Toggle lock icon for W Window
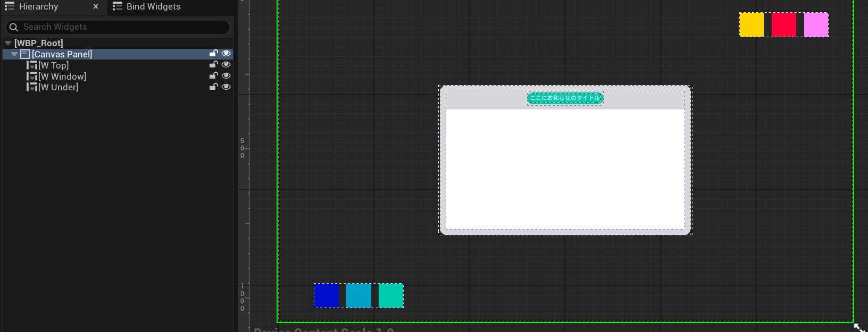Viewport: 868px width, 332px height. click(x=213, y=76)
